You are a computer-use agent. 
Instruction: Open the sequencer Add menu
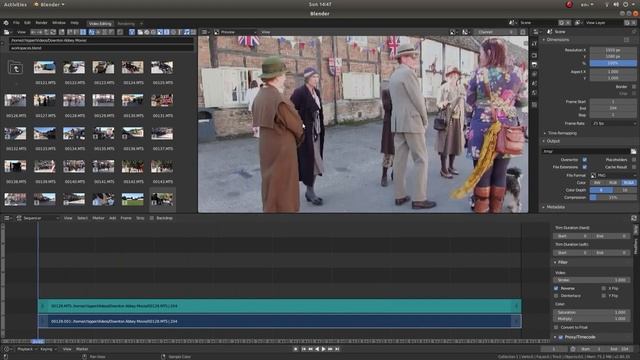click(x=113, y=218)
